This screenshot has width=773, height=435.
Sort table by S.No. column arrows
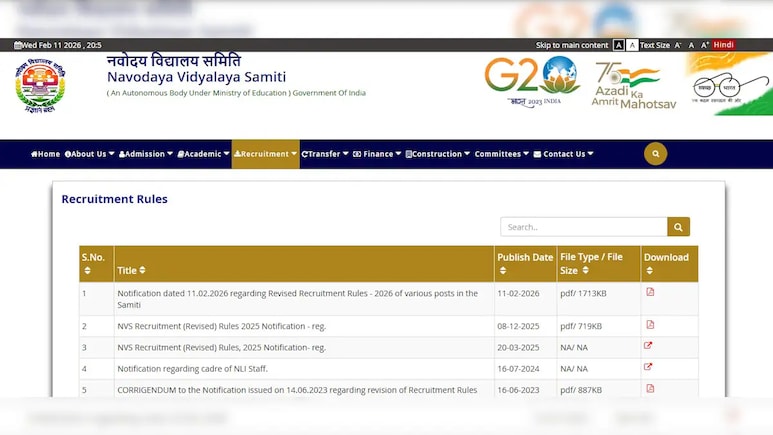[87, 271]
